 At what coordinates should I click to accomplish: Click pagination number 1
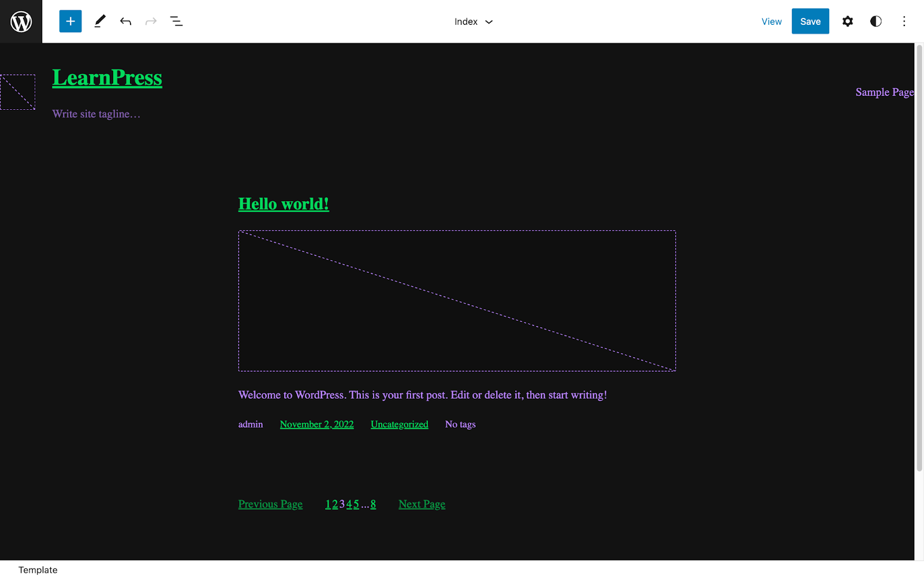[x=328, y=504]
